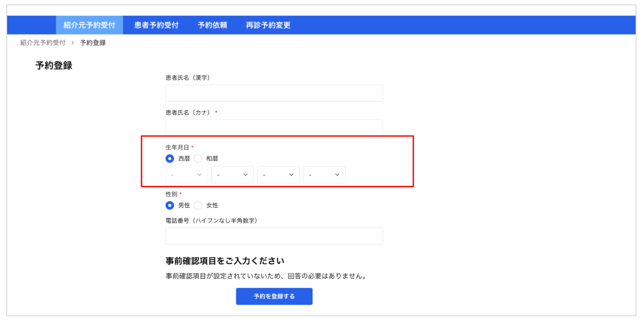This screenshot has width=644, height=331.
Task: Switch to the 患者予約受付 tab
Action: tap(156, 25)
